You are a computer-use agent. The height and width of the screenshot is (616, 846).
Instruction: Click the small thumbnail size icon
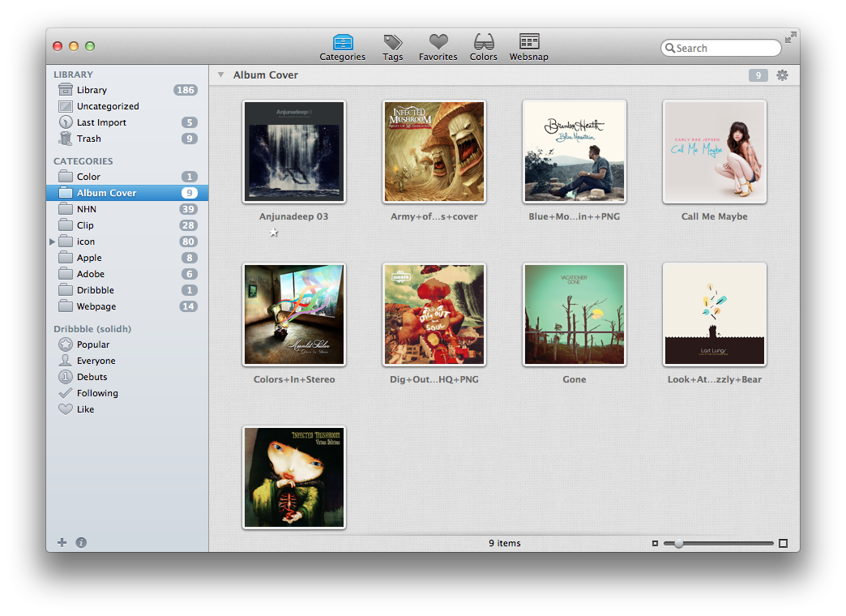coord(655,544)
